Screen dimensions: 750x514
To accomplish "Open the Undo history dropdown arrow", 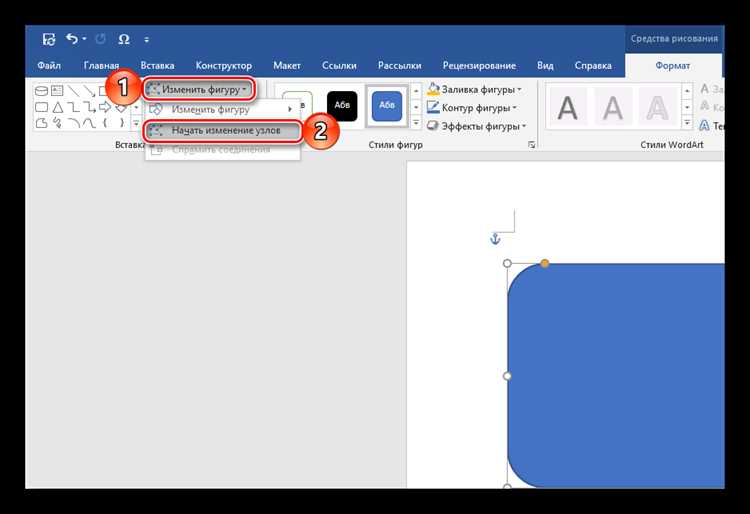I will [84, 39].
